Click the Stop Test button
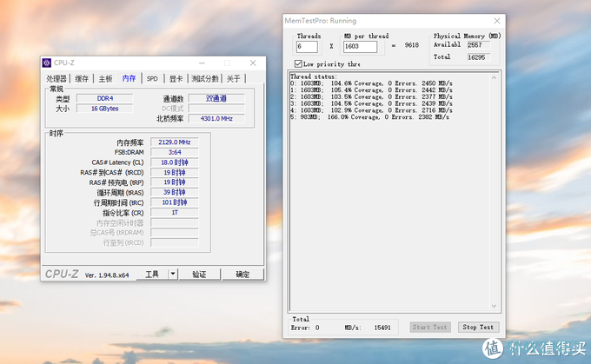The image size is (591, 364). click(x=478, y=327)
